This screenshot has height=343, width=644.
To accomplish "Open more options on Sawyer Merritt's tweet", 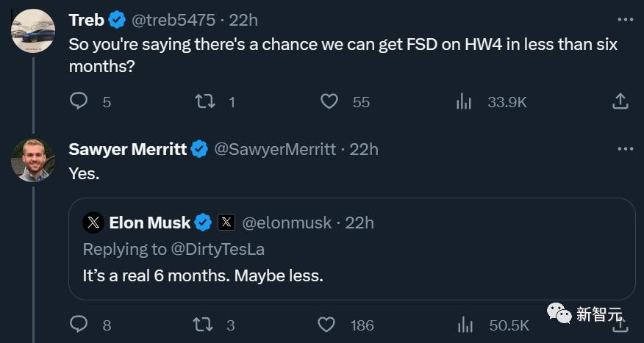I will (x=625, y=149).
